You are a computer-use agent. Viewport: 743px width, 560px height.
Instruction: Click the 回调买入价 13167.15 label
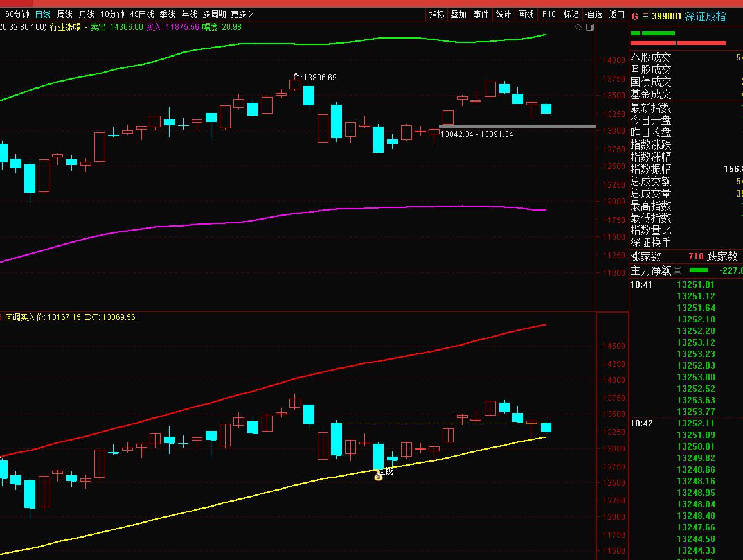(x=43, y=317)
